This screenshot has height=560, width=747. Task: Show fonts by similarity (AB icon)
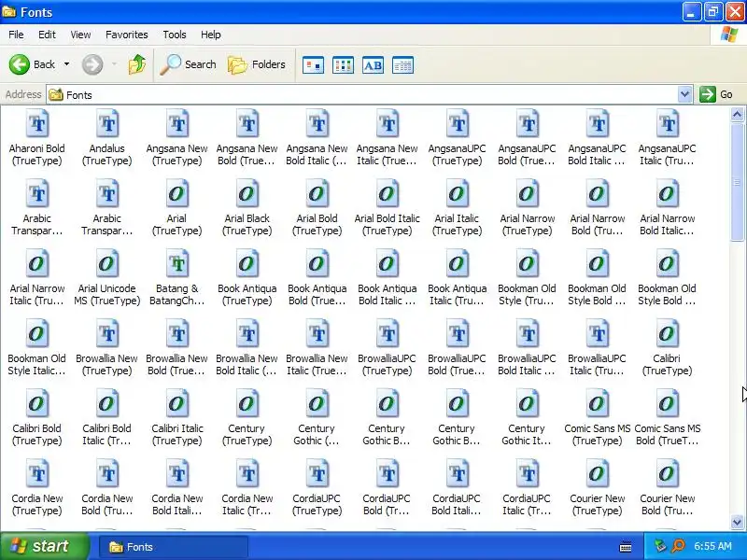point(373,65)
